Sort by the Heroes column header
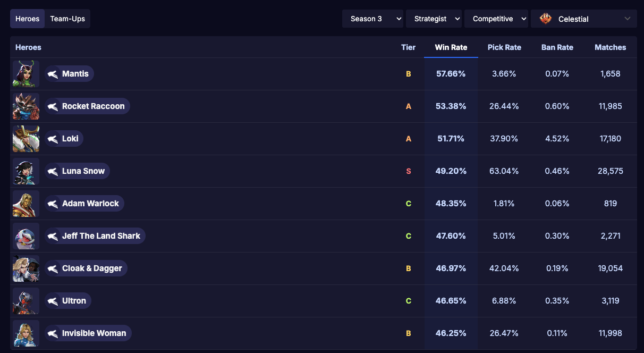644x353 pixels. coord(28,47)
